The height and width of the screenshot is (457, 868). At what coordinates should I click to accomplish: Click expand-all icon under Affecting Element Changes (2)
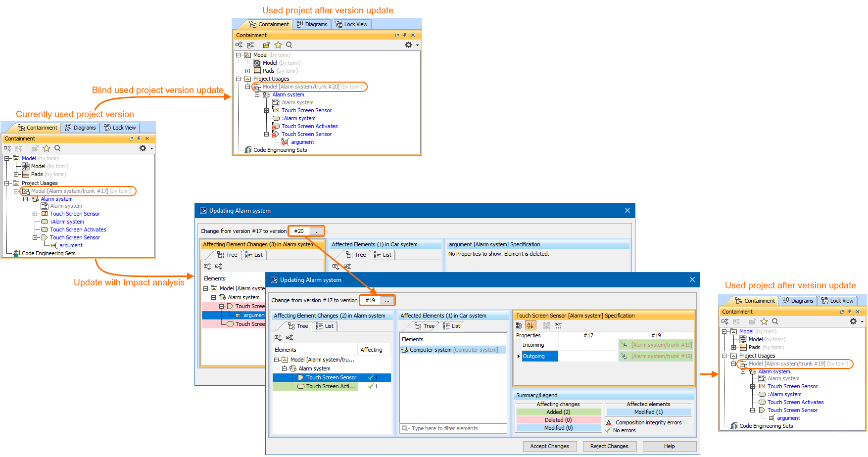(x=278, y=338)
